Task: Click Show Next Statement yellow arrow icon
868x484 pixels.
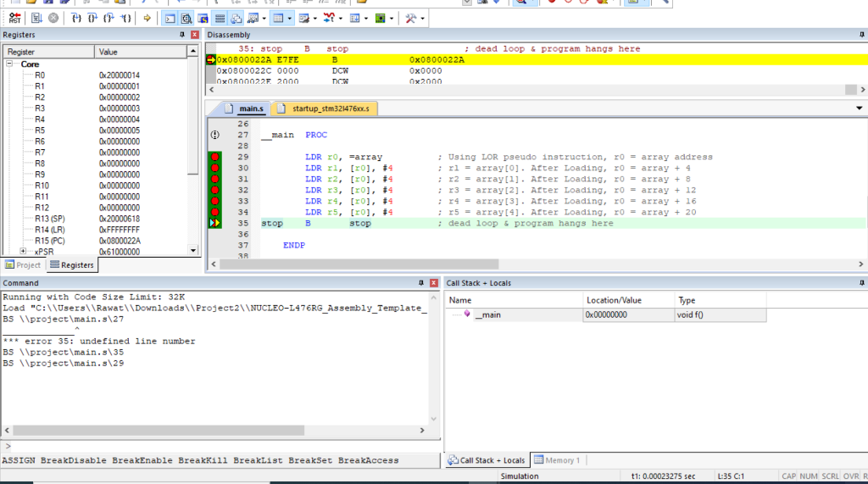Action: (147, 18)
